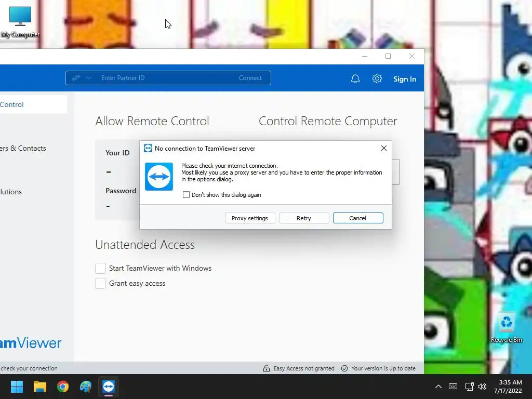Open the volume speaker tray icon
The image size is (532, 399).
pyautogui.click(x=482, y=387)
